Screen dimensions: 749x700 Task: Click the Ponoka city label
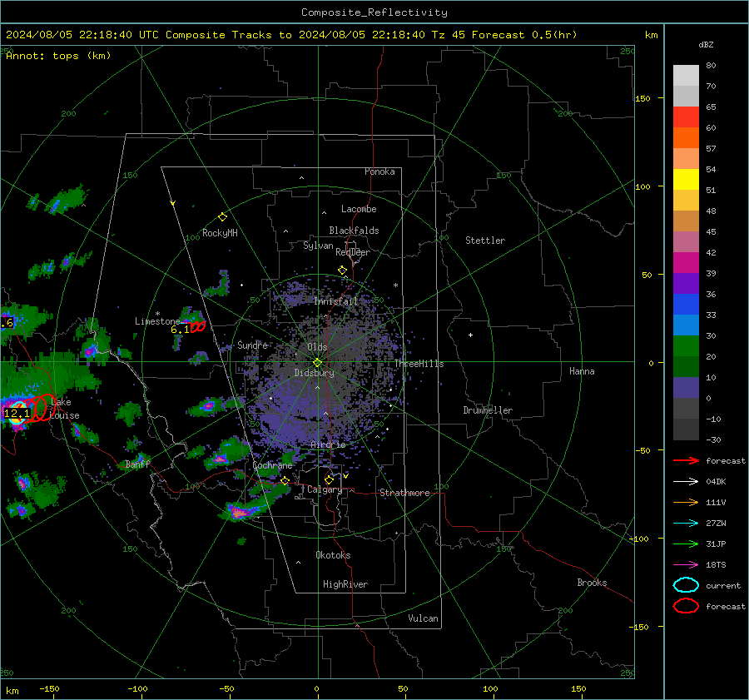coord(379,171)
